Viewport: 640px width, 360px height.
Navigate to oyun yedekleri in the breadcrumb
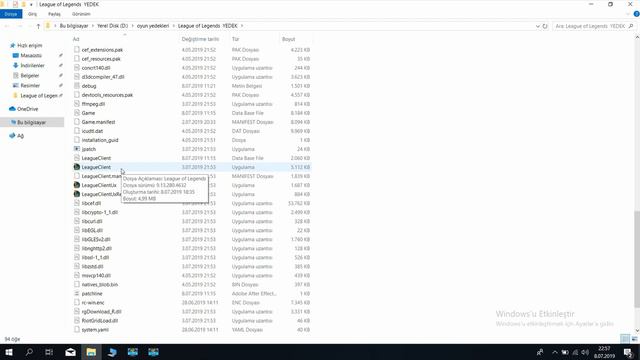(153, 26)
